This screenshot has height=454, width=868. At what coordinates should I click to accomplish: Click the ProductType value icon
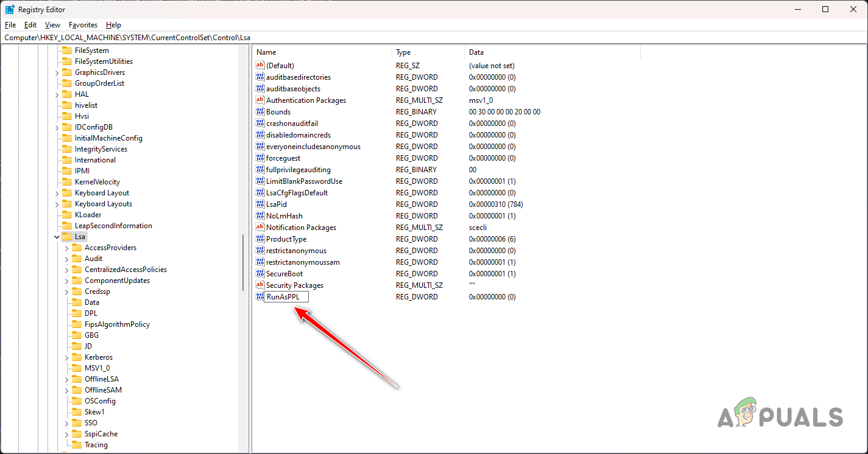[x=260, y=239]
